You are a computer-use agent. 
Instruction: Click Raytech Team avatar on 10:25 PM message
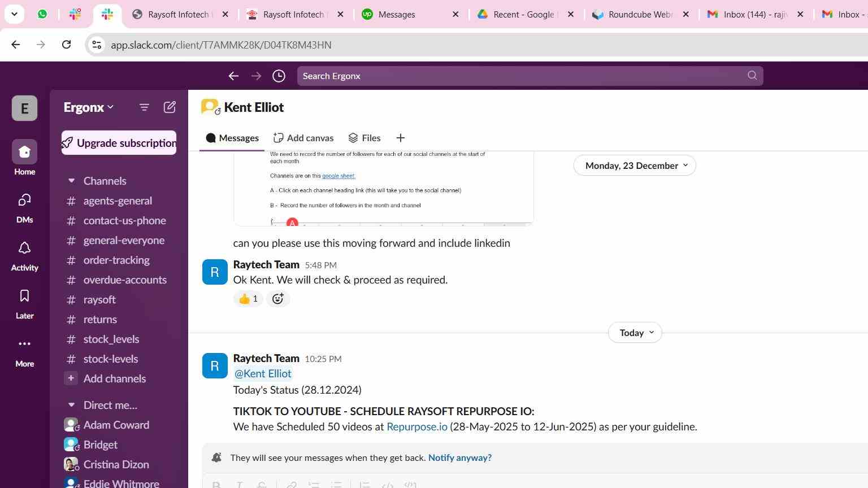pos(215,366)
